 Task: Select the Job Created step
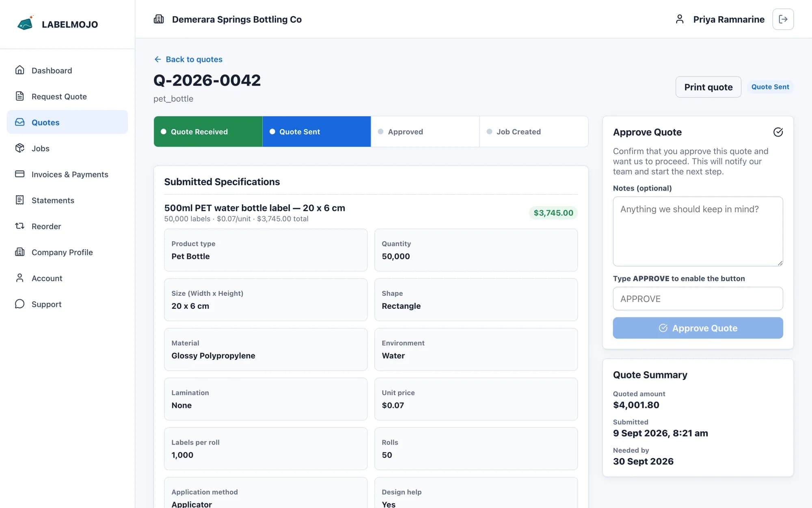(x=534, y=132)
